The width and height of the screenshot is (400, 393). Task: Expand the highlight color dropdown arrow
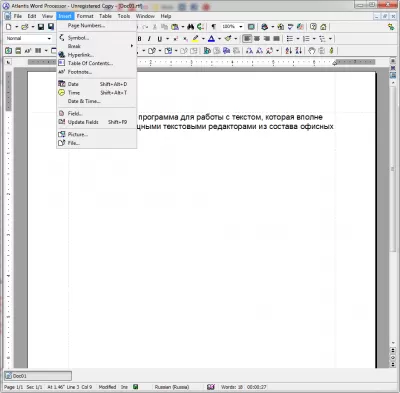203,39
